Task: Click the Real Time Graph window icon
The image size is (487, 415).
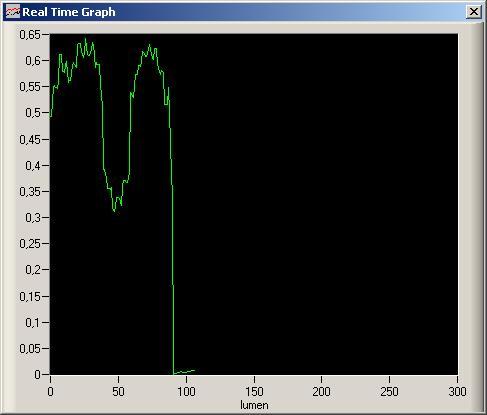Action: point(13,12)
